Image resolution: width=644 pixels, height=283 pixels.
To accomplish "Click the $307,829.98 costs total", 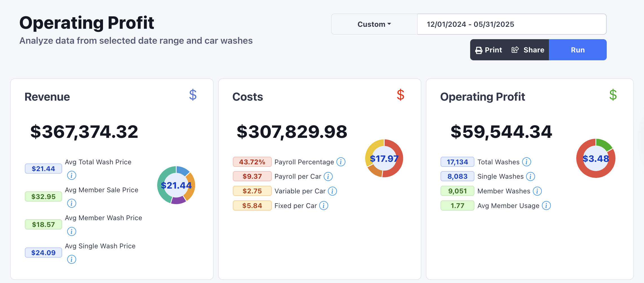I will (x=292, y=132).
